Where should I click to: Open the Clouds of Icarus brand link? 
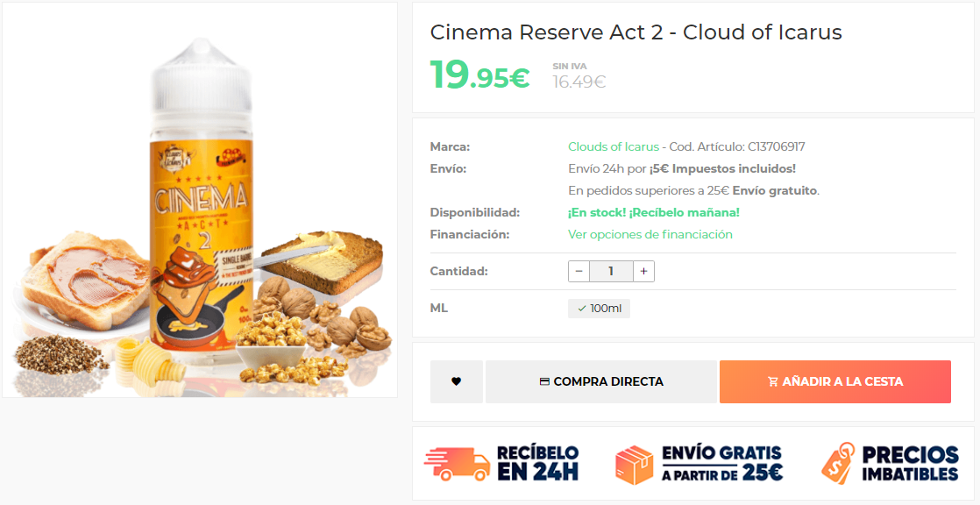pos(613,147)
